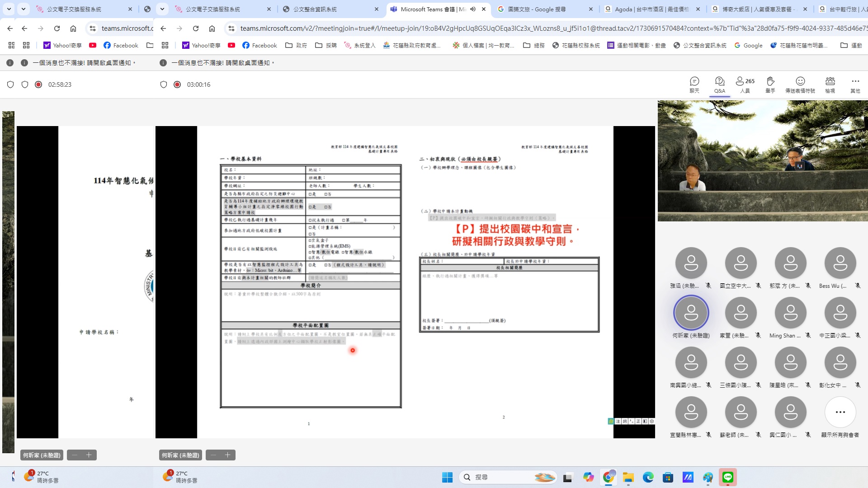Viewport: 868px width, 488px height.
Task: Mute the Microsoft Teams tab audio icon
Action: click(473, 9)
